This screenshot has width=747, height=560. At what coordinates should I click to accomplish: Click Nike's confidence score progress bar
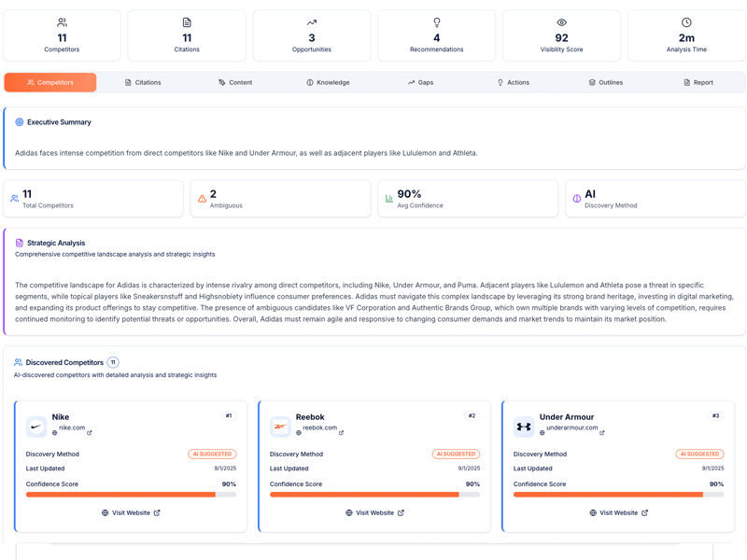click(131, 495)
